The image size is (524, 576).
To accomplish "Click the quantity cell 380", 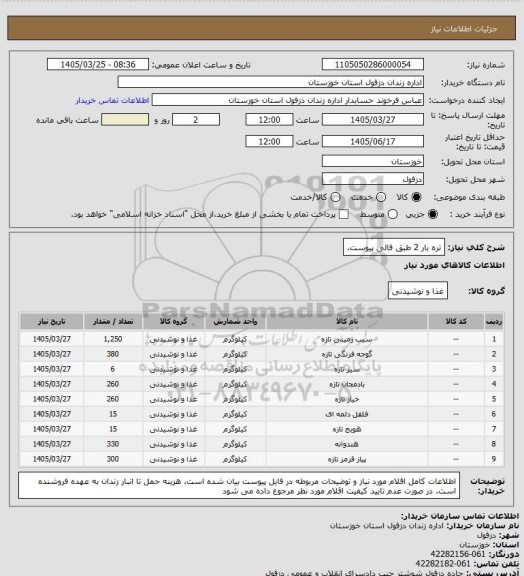I will point(113,354).
